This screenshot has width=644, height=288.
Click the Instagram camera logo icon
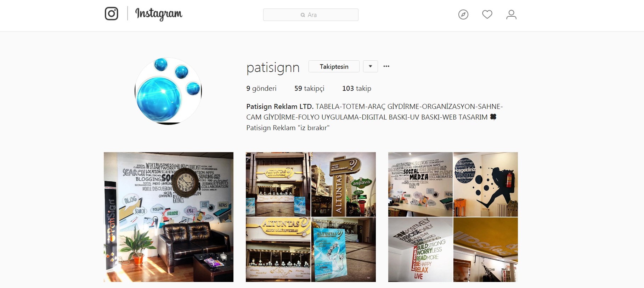[x=111, y=14]
